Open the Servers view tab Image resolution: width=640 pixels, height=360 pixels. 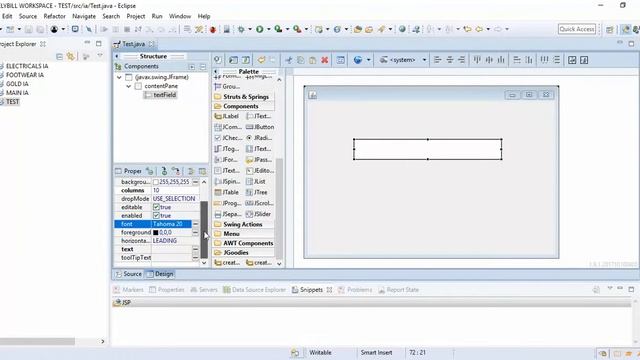point(204,290)
